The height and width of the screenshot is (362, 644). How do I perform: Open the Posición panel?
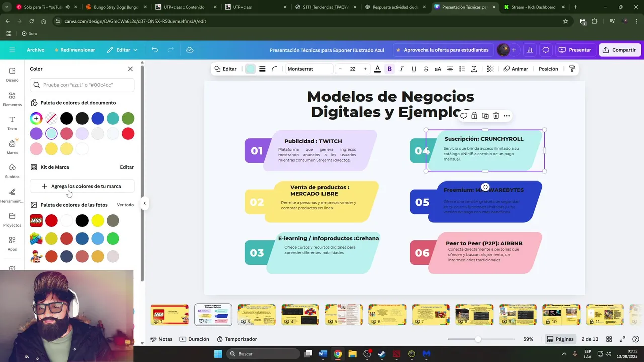pyautogui.click(x=548, y=69)
